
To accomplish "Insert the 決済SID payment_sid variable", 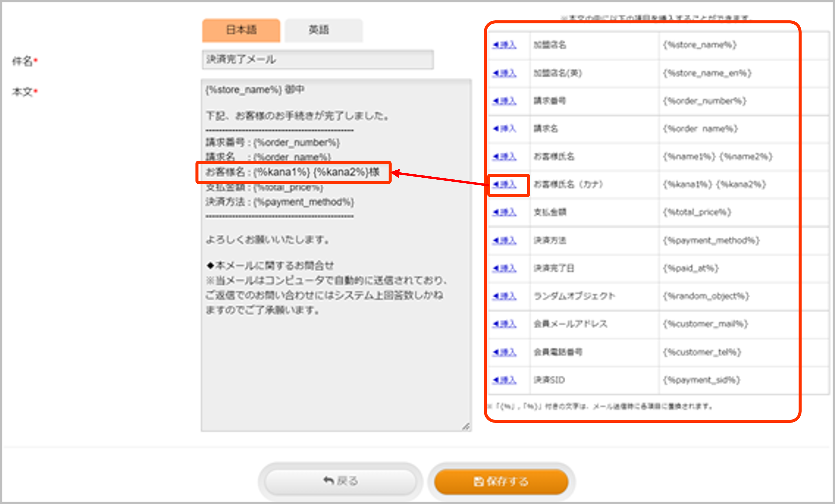I will (504, 380).
